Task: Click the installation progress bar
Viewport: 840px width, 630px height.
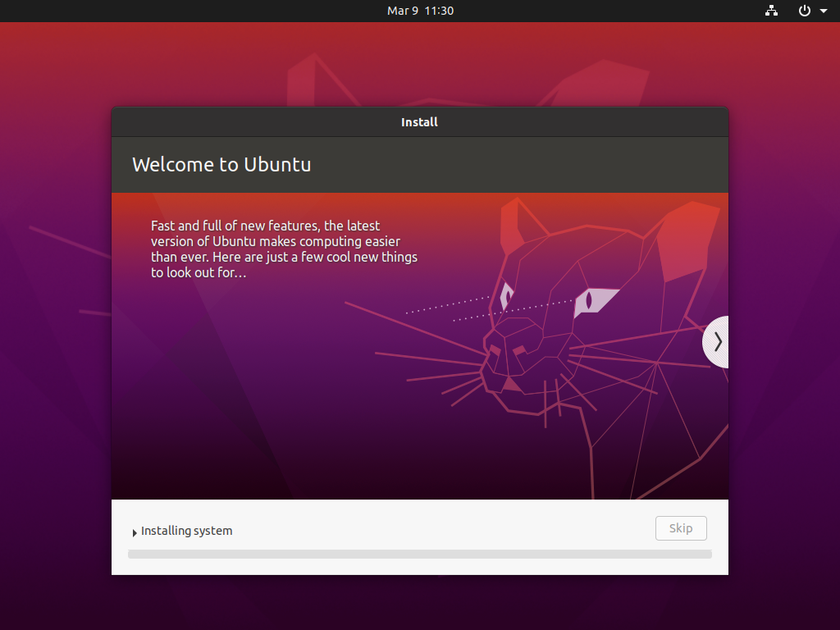Action: tap(419, 554)
